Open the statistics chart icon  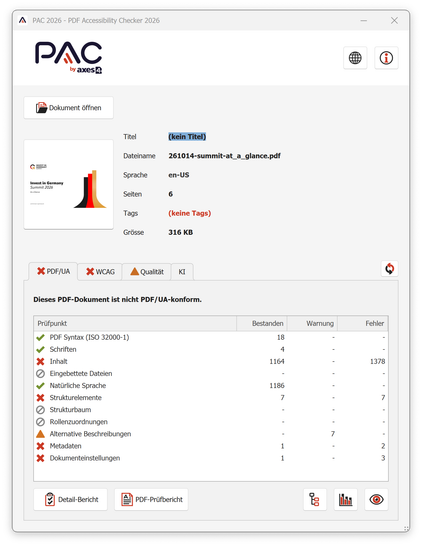pos(345,499)
